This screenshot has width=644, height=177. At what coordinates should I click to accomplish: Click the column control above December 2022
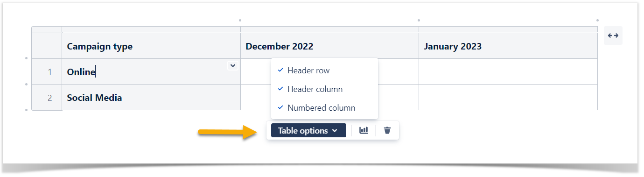(329, 29)
